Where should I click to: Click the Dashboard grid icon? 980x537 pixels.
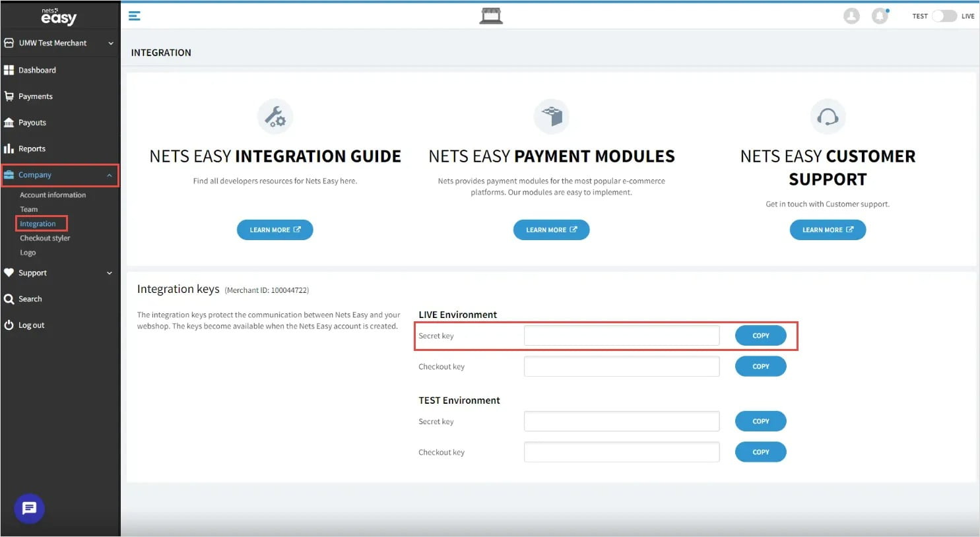click(x=9, y=70)
